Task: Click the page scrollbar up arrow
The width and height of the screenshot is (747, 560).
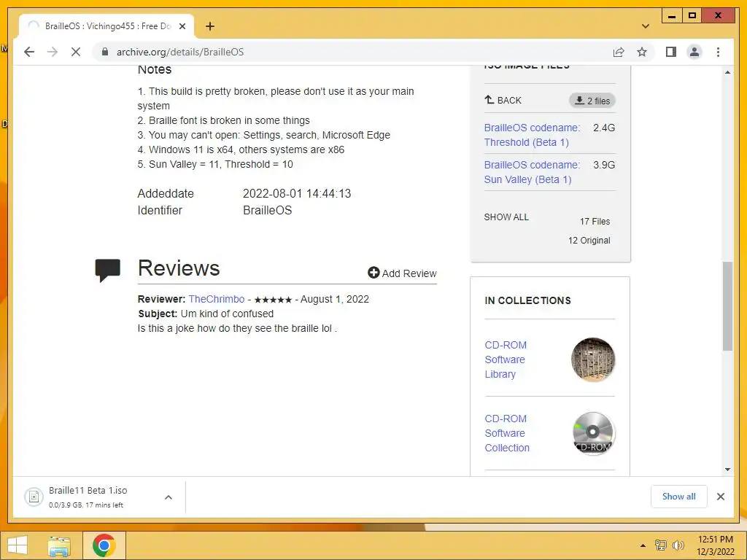Action: tap(727, 72)
